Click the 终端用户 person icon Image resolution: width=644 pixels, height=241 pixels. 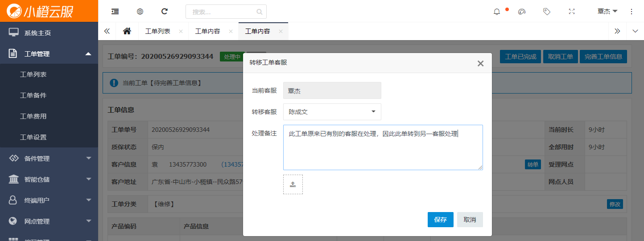(x=13, y=200)
